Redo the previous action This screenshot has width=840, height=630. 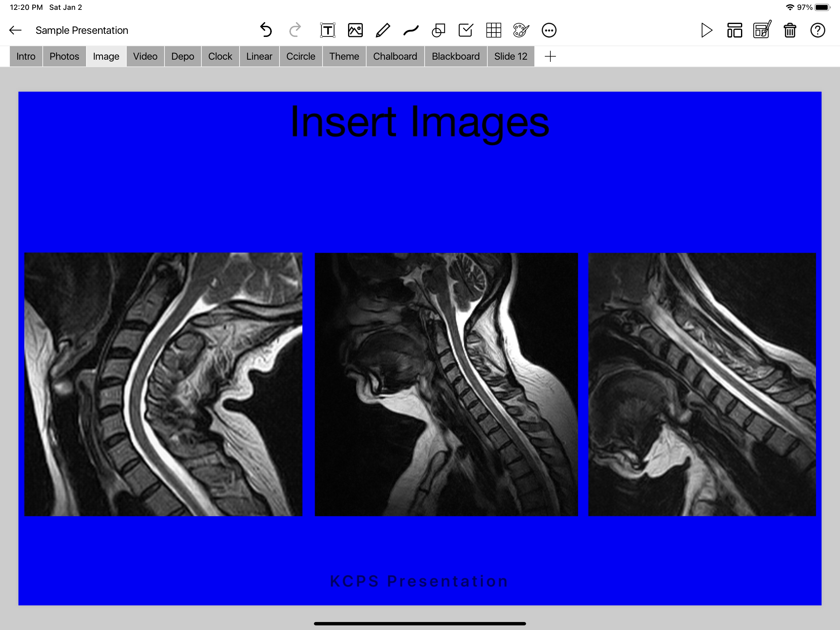click(x=295, y=30)
